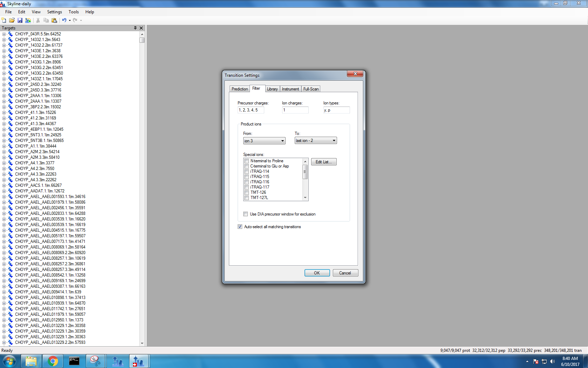Check iTRAQ-115 special ion
This screenshot has height=368, width=588.
(x=246, y=177)
